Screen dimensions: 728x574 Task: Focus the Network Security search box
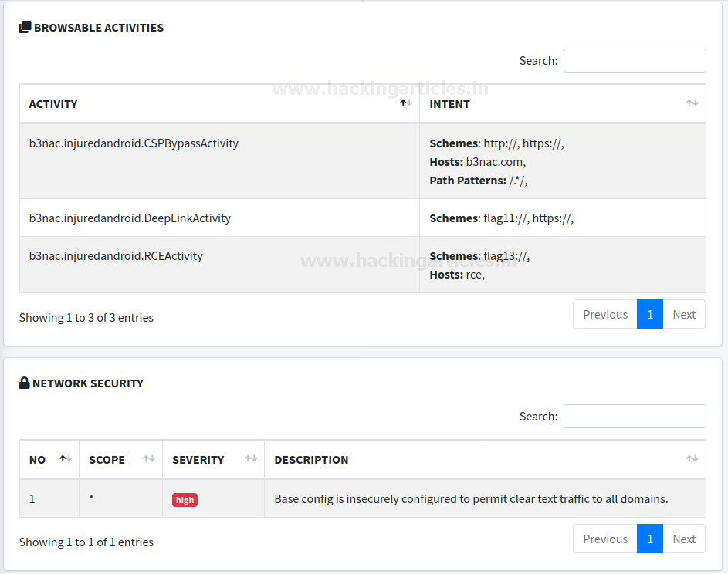tap(635, 417)
